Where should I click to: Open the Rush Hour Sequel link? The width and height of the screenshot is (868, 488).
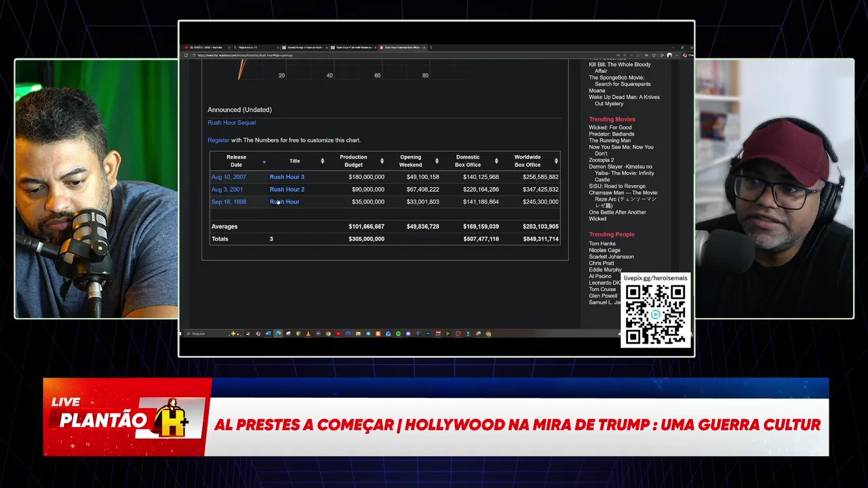click(x=231, y=123)
